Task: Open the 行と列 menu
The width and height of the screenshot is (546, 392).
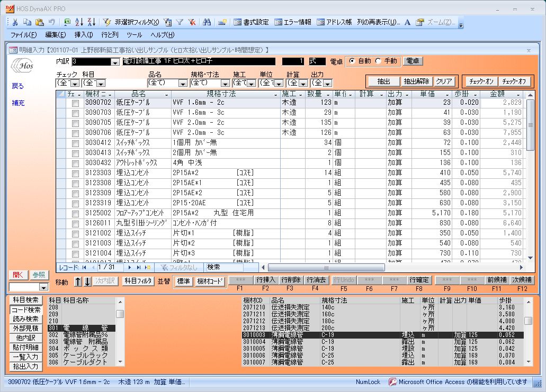Action: 110,35
